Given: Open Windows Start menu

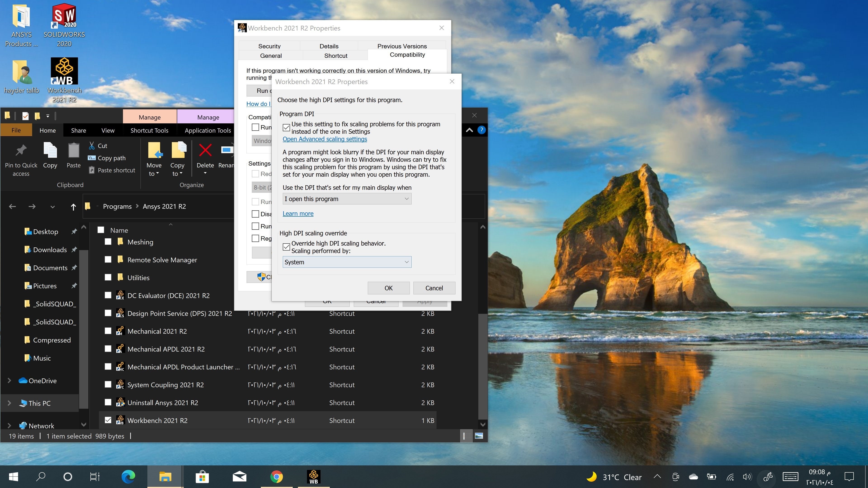Looking at the screenshot, I should click(x=14, y=476).
